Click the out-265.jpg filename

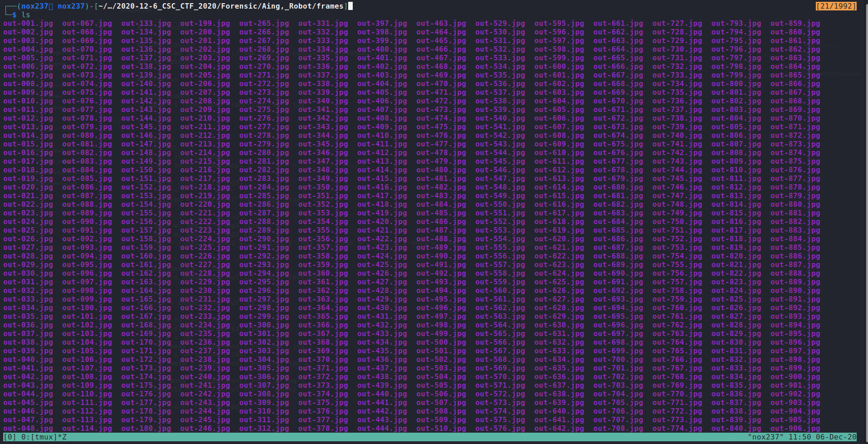click(264, 24)
